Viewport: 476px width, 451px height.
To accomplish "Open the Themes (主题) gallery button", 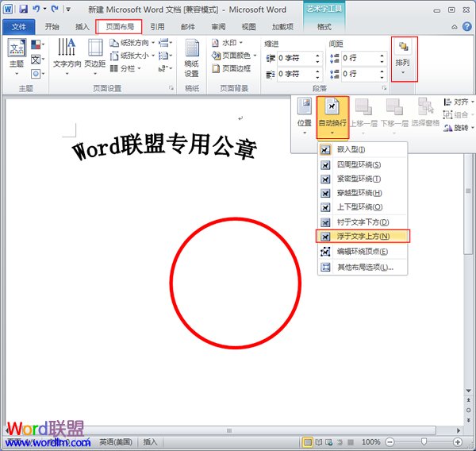I will (x=17, y=57).
